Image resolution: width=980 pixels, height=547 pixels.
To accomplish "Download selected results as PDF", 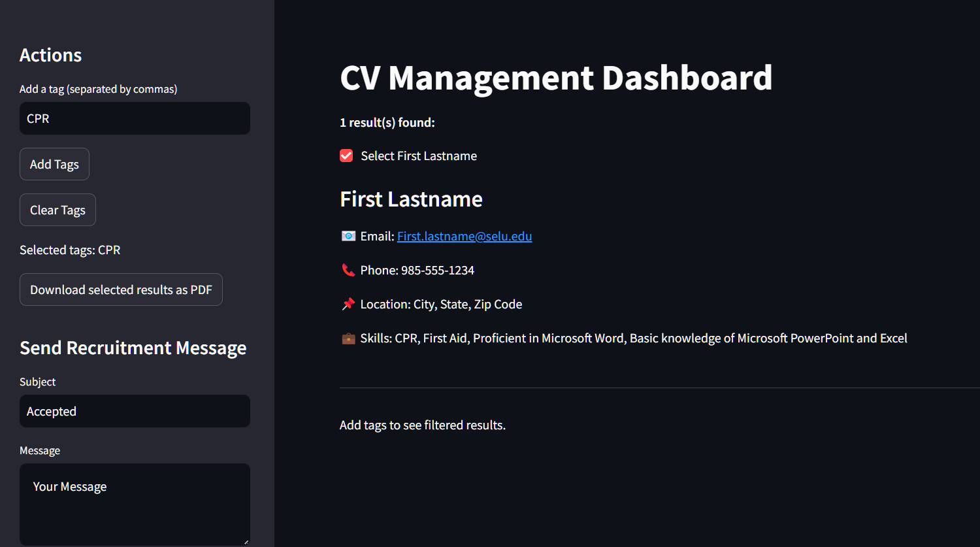I will tap(121, 290).
